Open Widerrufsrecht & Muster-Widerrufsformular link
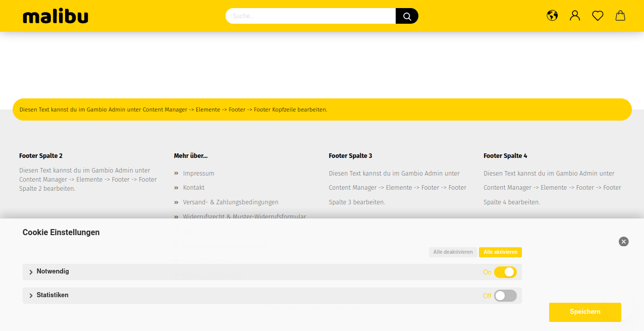The image size is (644, 331). coord(244,216)
